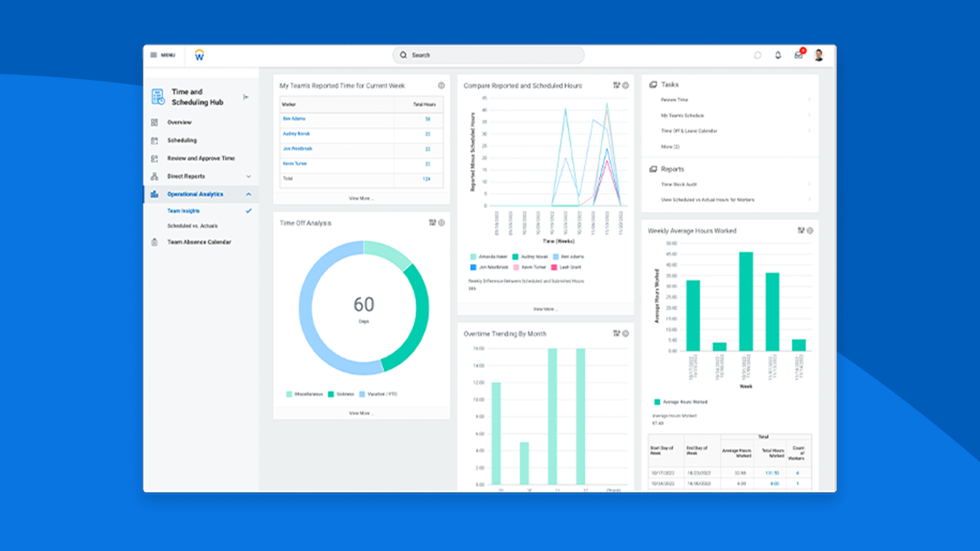The image size is (980, 551).
Task: Open Ben Adams worker link
Action: pyautogui.click(x=295, y=118)
